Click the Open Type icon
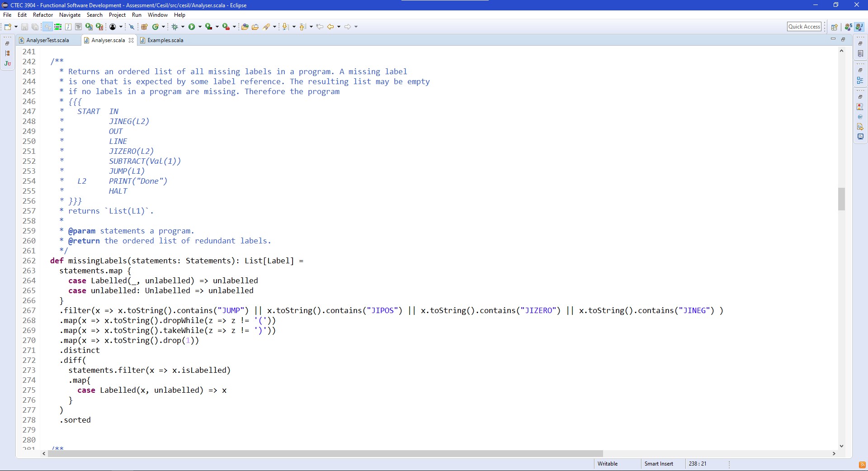 (245, 27)
